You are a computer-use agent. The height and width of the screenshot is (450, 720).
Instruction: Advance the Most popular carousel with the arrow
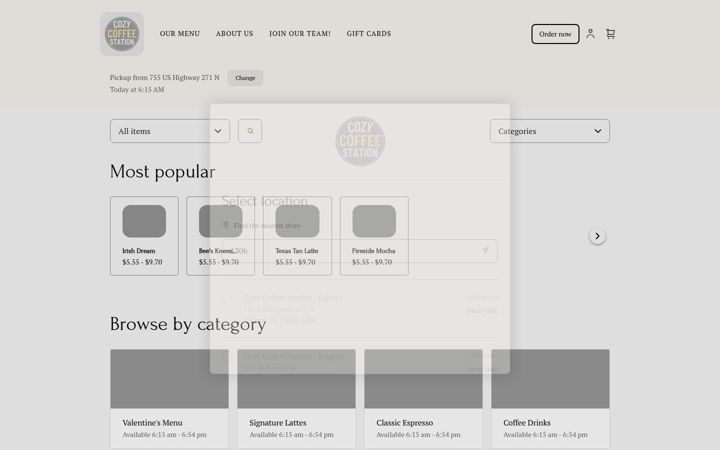597,236
